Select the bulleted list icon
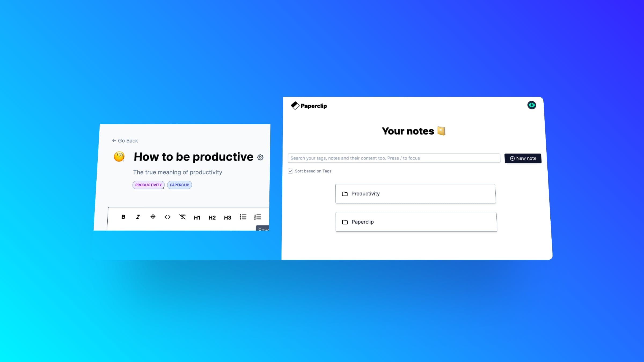644x362 pixels. pos(243,217)
